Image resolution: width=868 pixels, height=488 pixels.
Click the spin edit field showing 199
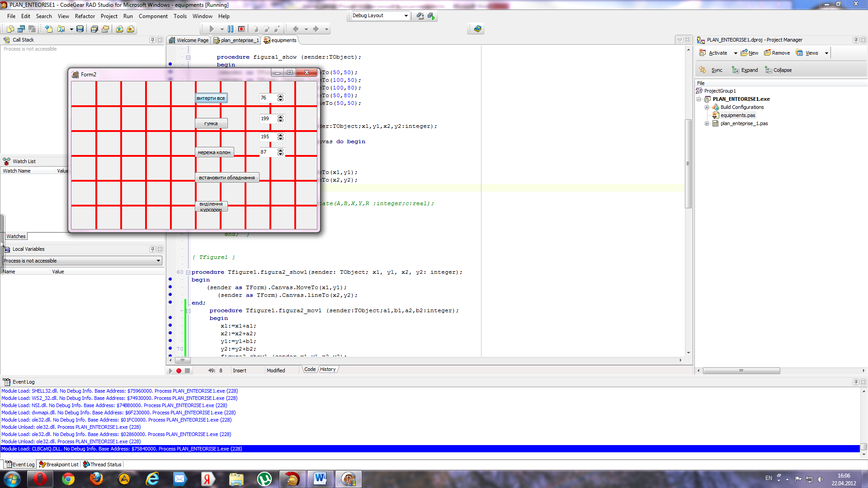tap(268, 118)
